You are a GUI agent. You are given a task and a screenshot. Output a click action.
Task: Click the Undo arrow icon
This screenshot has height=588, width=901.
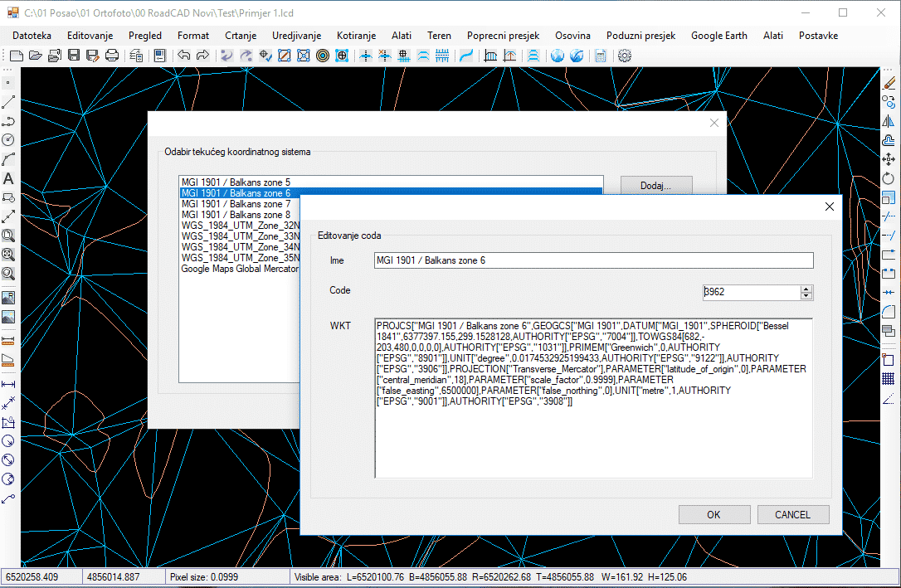pyautogui.click(x=183, y=56)
